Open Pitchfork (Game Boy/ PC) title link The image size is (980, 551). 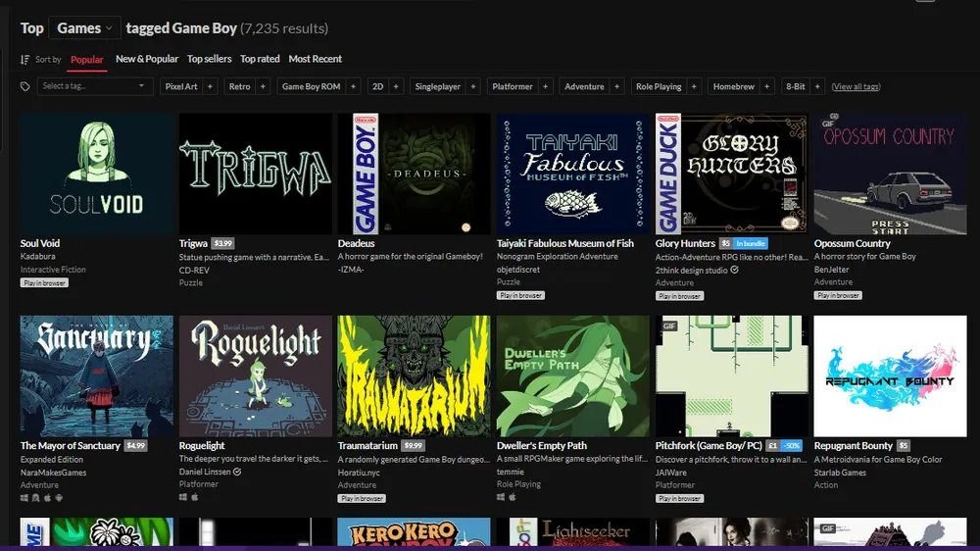point(709,446)
